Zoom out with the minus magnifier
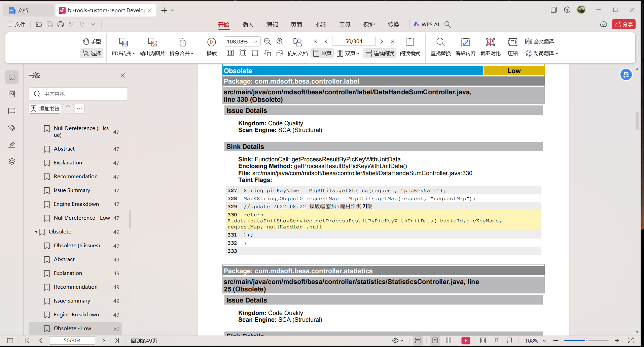This screenshot has height=347, width=644. click(267, 41)
